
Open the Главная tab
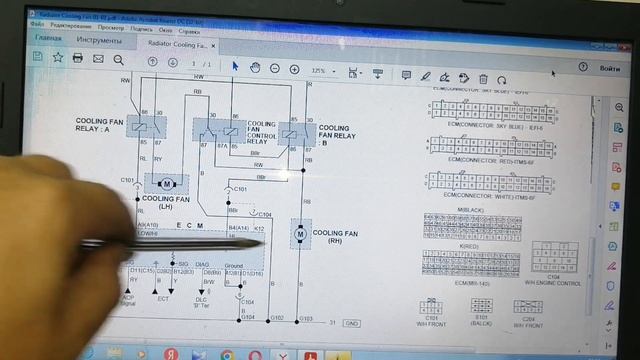click(48, 38)
